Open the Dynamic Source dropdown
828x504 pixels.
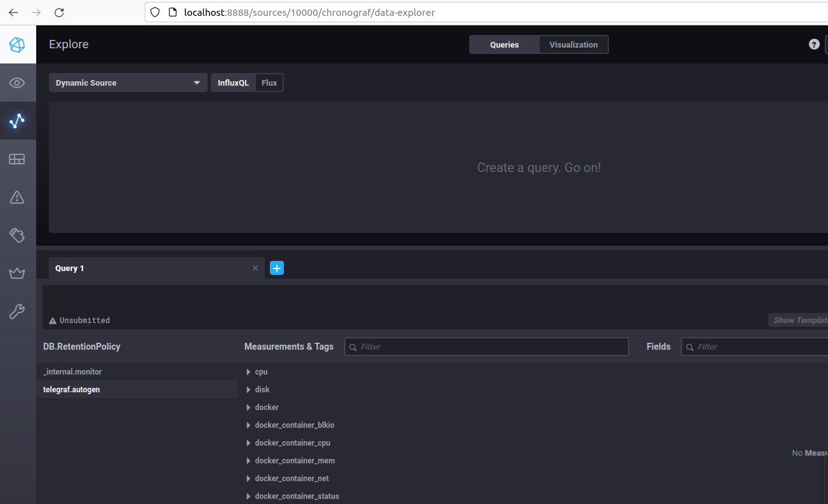click(128, 83)
